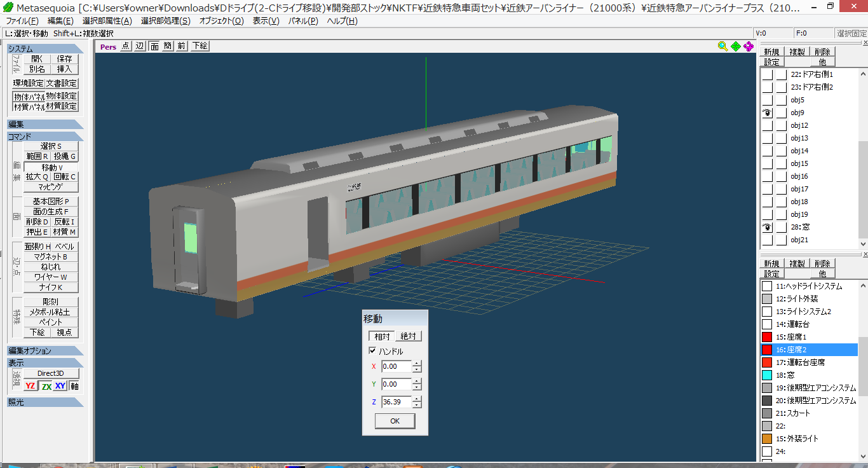Select the 移動 V command

click(51, 167)
